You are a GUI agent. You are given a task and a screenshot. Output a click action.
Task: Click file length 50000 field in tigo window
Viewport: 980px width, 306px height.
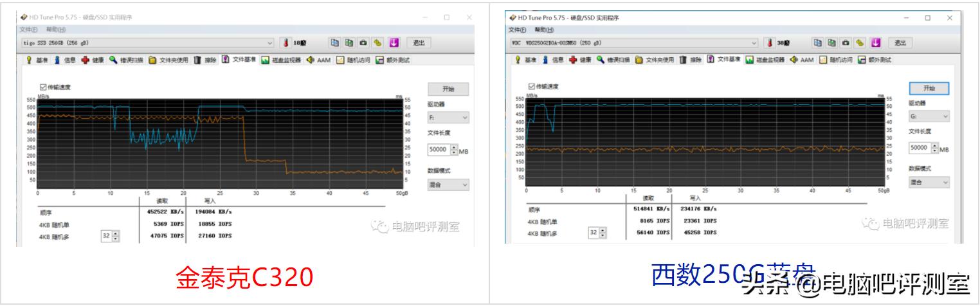click(x=440, y=149)
